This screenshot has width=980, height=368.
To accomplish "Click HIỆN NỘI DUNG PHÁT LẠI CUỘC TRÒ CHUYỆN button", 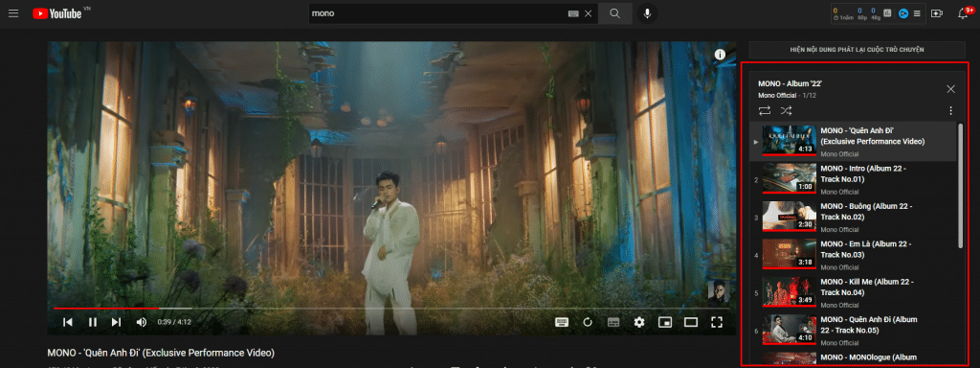I will (x=857, y=50).
